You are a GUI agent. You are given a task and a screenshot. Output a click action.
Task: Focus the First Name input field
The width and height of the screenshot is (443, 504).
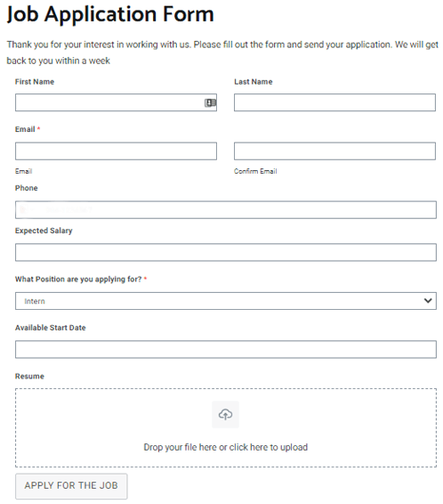click(x=116, y=102)
